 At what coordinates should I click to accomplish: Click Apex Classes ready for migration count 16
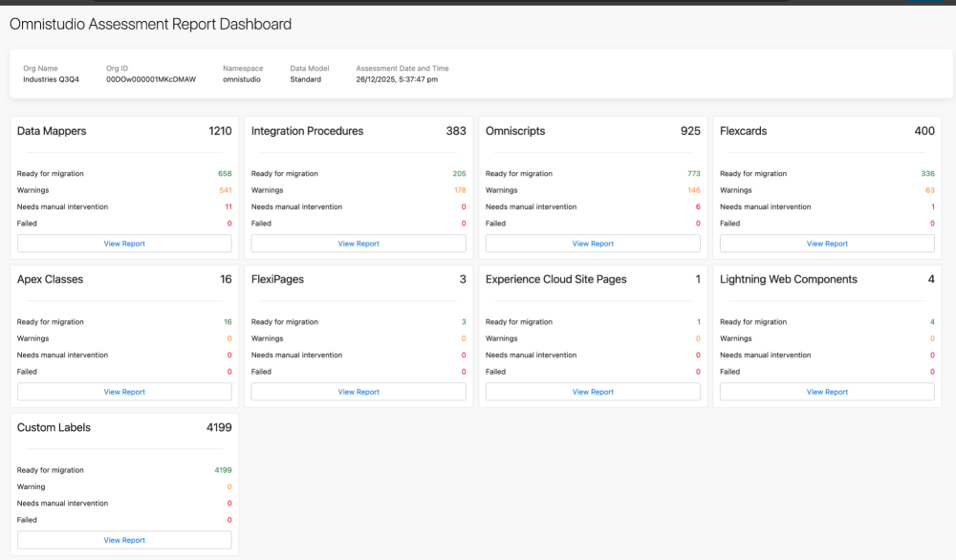pyautogui.click(x=228, y=322)
